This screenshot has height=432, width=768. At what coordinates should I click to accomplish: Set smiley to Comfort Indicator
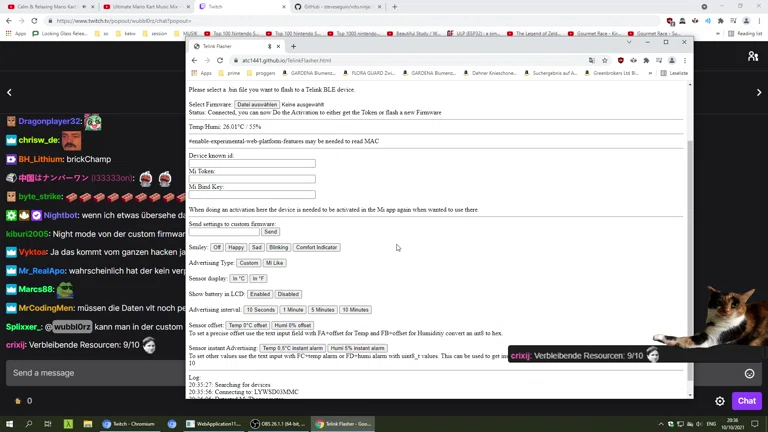316,247
